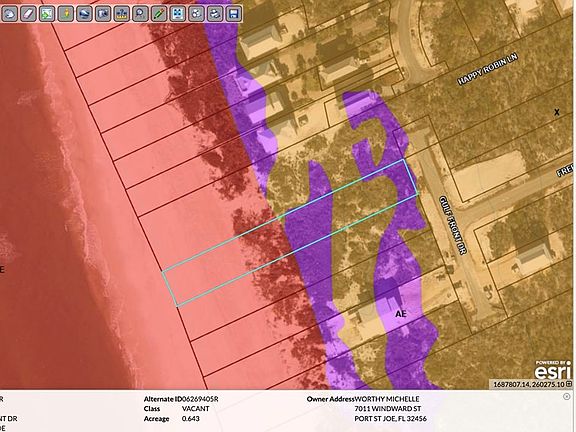
Task: Click the AE flood zone label
Action: (x=401, y=314)
